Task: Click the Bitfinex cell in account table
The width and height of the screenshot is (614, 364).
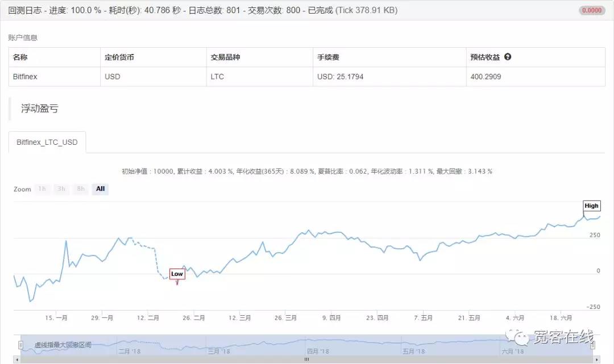Action: pos(25,77)
